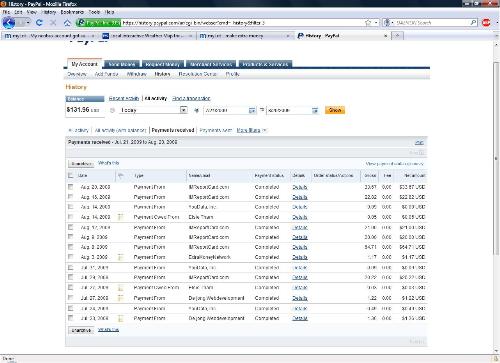Open Details for the EdealMoneyNetwork payment
The image size is (500, 363).
300,257
